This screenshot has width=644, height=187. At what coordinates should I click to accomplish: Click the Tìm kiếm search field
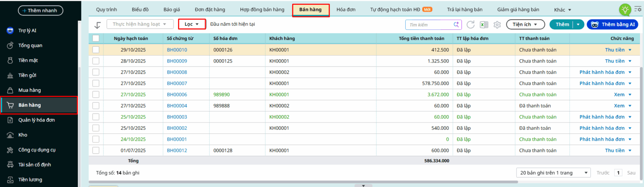click(430, 25)
